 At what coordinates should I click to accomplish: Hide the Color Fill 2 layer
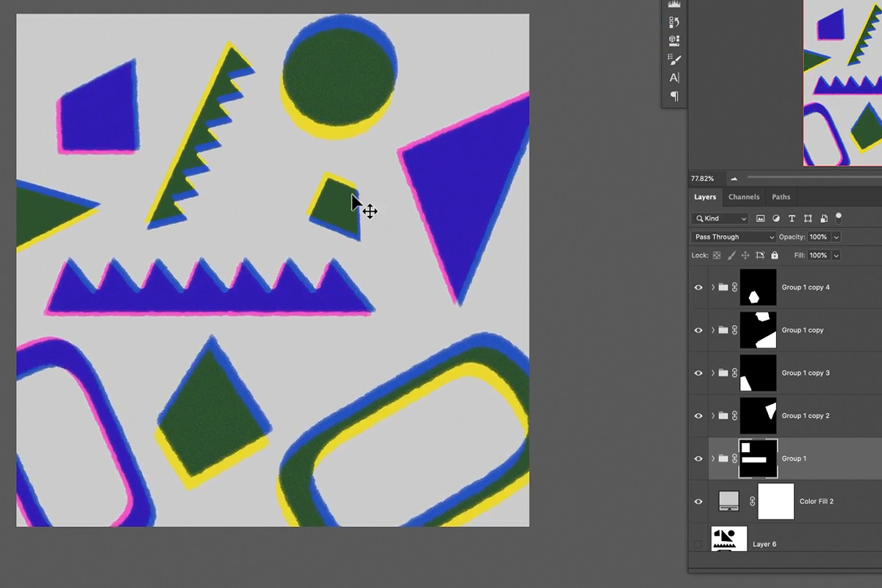698,501
